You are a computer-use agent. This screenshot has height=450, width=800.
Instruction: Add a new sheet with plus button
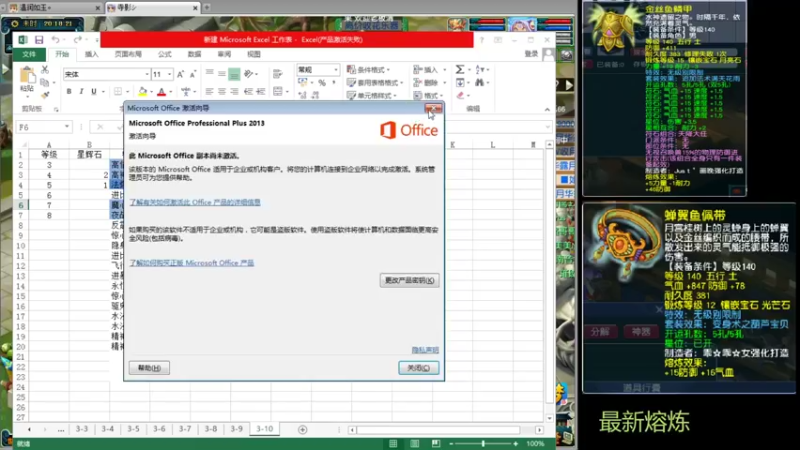click(303, 430)
